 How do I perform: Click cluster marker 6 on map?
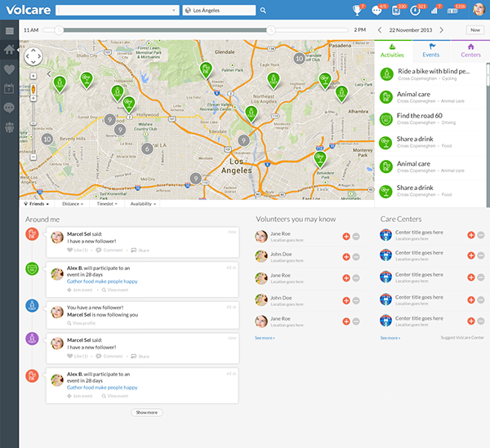coord(147,149)
